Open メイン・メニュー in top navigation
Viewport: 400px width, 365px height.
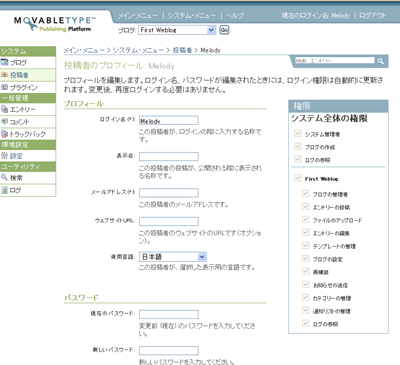[x=138, y=16]
